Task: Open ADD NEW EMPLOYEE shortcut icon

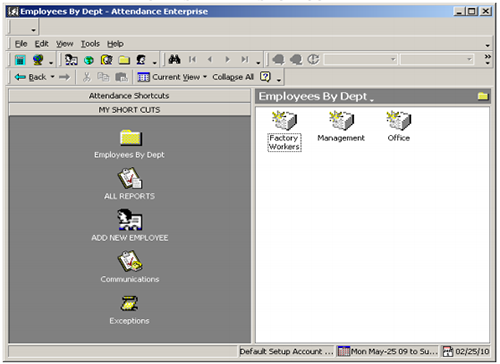Action: (x=130, y=220)
